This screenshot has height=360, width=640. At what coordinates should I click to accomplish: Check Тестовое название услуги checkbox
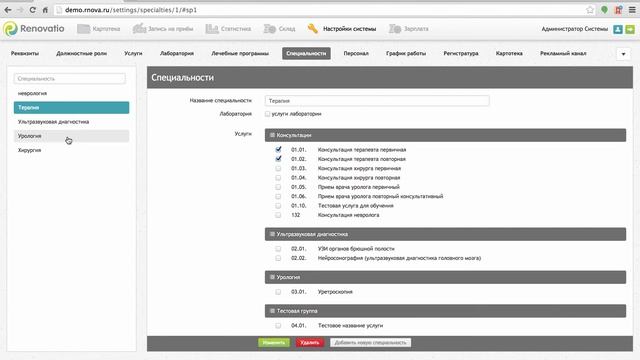coord(278,326)
